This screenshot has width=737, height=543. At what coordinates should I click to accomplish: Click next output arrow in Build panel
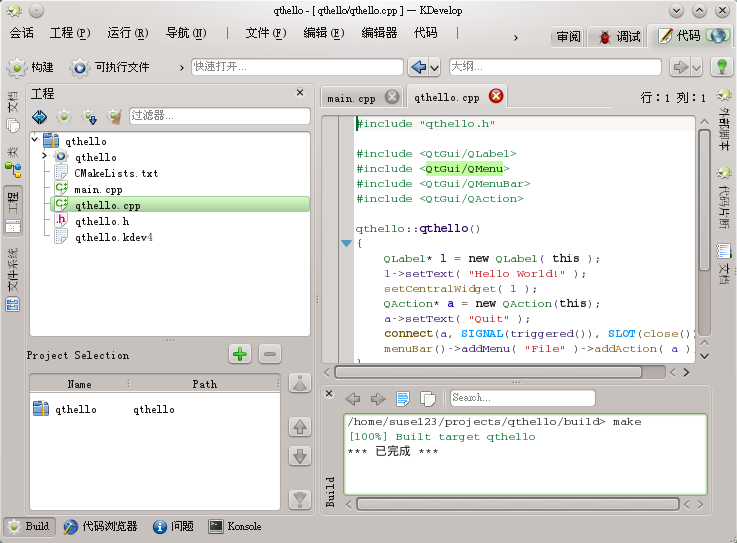[378, 399]
